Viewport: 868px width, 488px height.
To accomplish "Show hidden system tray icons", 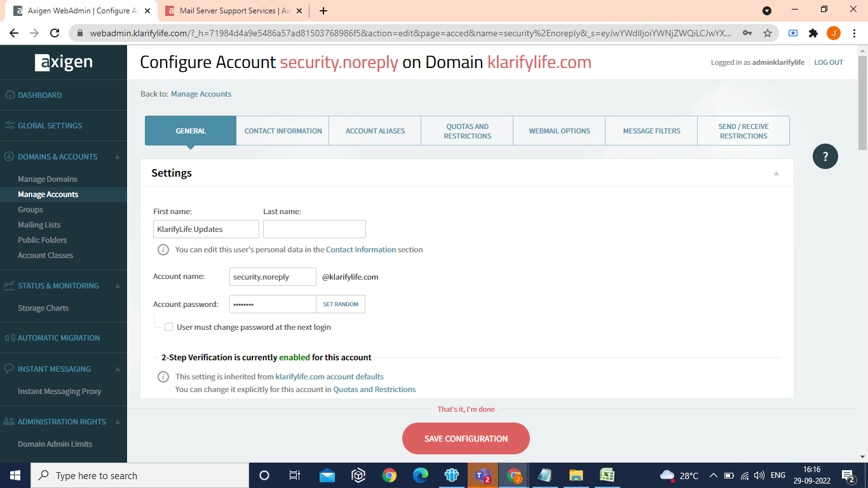I will (713, 475).
